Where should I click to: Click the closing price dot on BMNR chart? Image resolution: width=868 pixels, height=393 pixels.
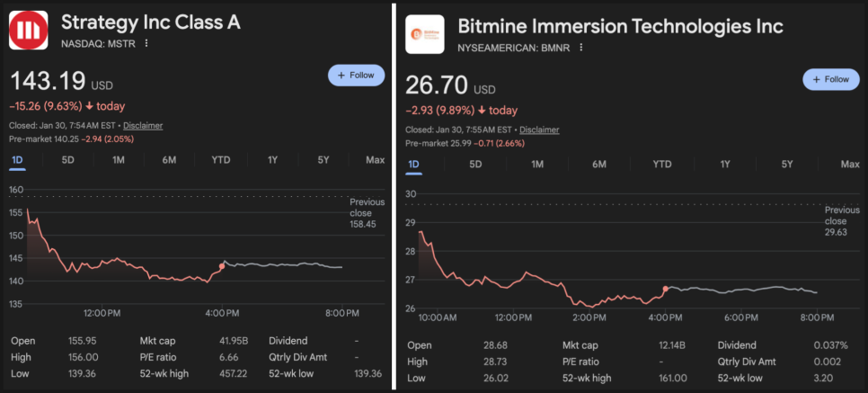pos(665,289)
